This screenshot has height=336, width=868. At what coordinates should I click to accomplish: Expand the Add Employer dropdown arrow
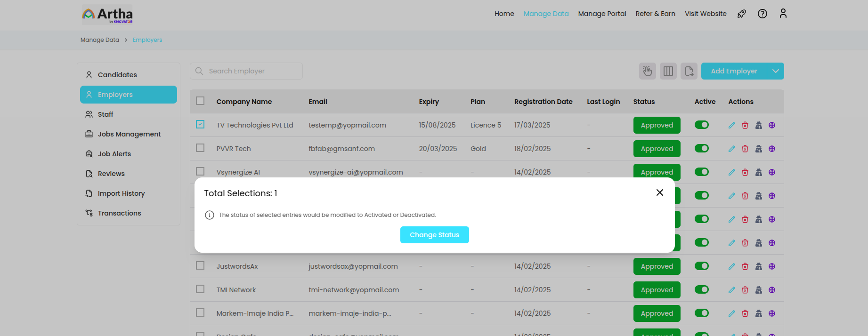[x=775, y=71]
